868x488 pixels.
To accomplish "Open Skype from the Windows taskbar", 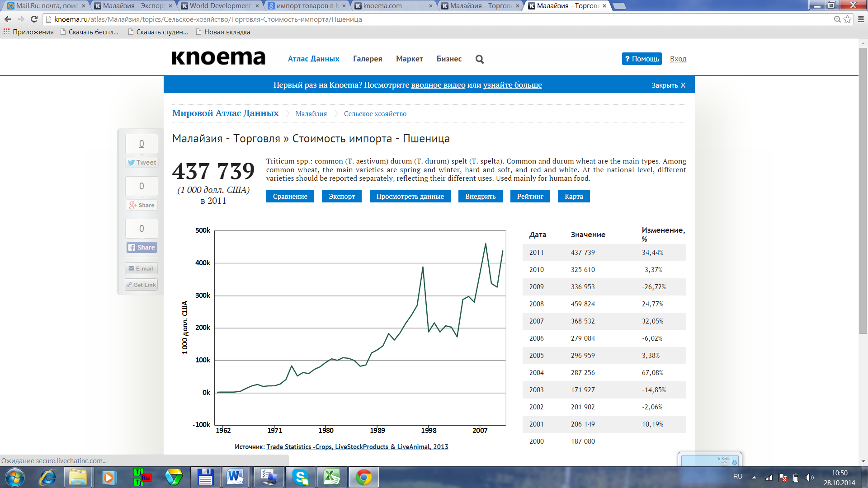I will click(x=300, y=477).
